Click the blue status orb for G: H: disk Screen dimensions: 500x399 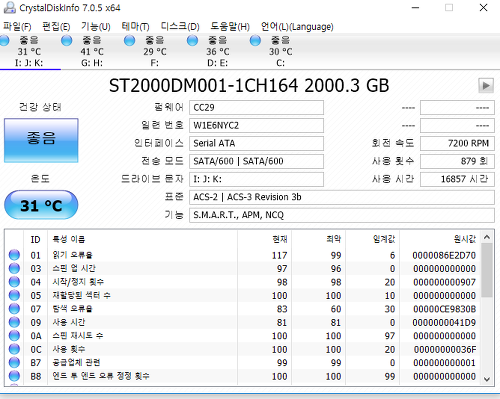[67, 40]
